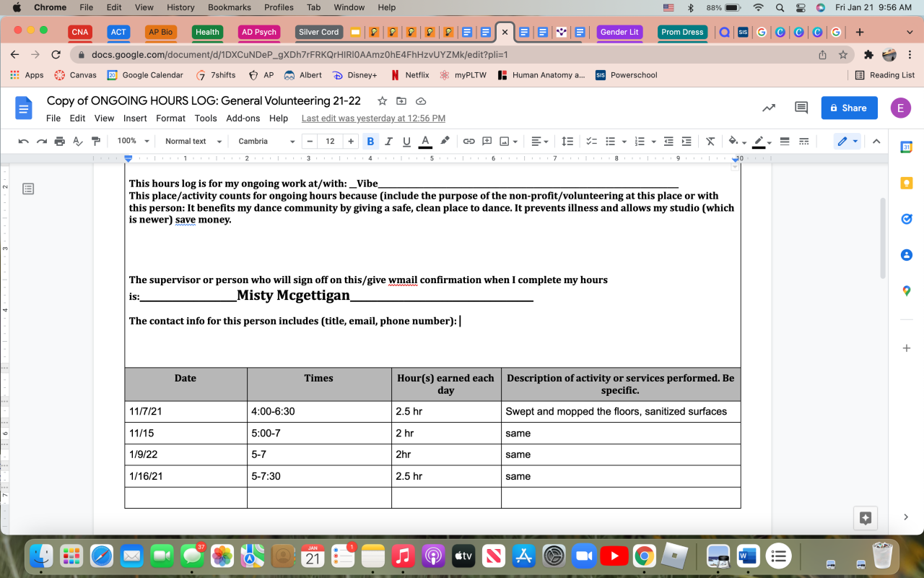Run spelling and grammar check
The height and width of the screenshot is (578, 924).
[78, 141]
